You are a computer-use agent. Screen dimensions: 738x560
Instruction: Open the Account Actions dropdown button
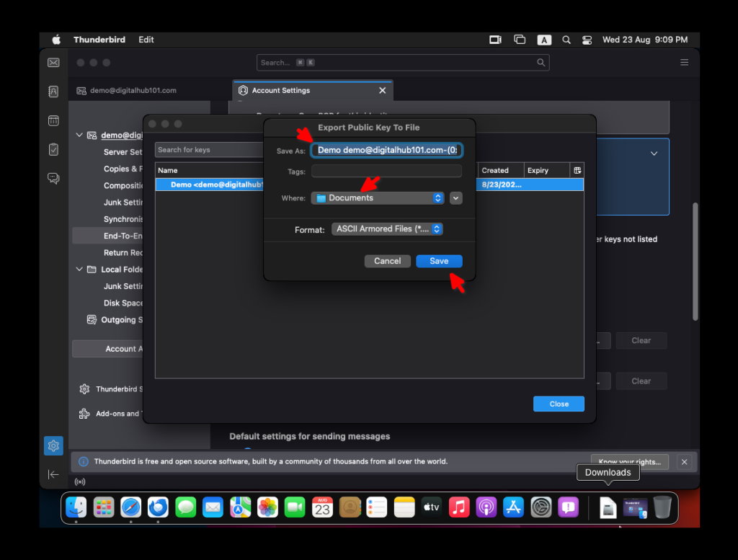pyautogui.click(x=108, y=349)
